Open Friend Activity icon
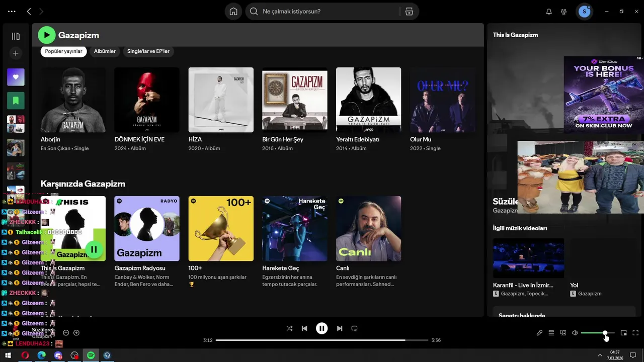The height and width of the screenshot is (362, 644). [x=563, y=12]
